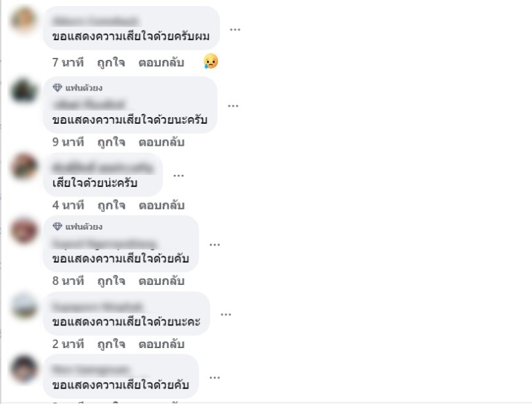The width and height of the screenshot is (532, 404).
Task: Open three-dot menu for the 2 นาที comment
Action: [x=225, y=315]
